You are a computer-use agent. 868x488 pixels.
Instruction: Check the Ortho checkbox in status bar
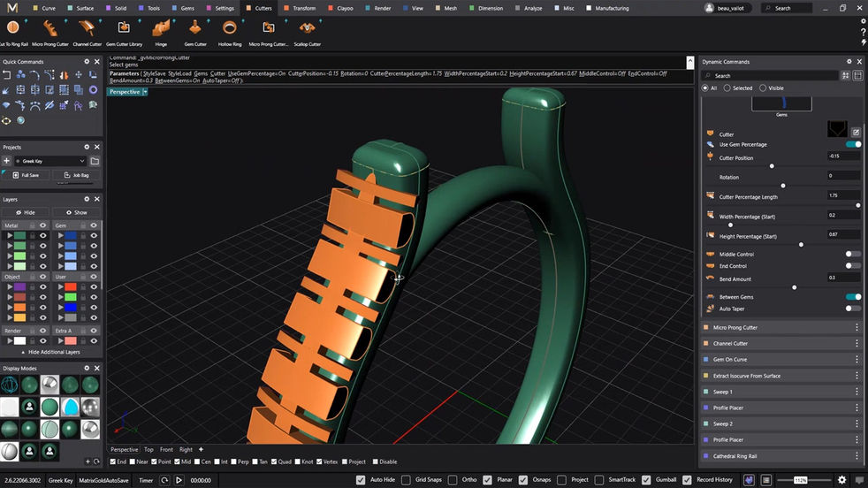click(x=451, y=480)
